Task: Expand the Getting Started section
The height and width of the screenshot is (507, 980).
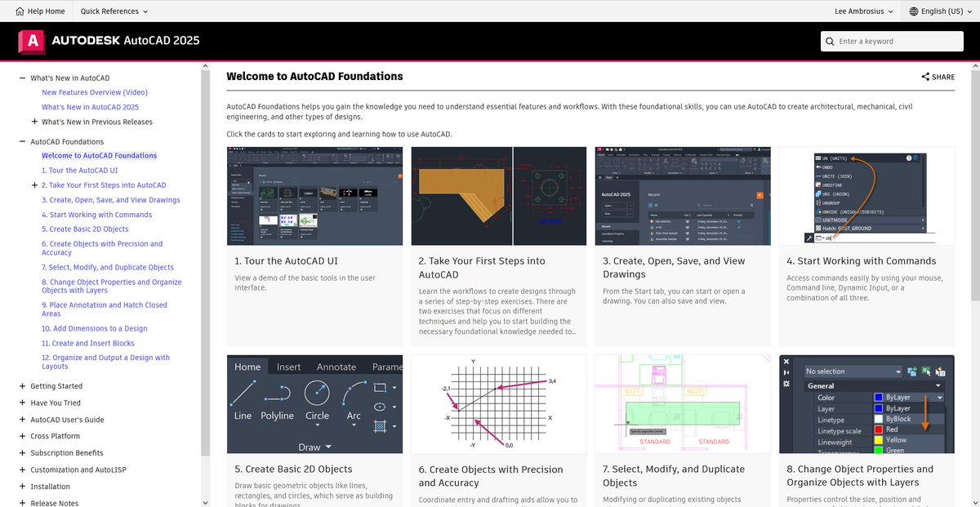Action: [x=23, y=386]
